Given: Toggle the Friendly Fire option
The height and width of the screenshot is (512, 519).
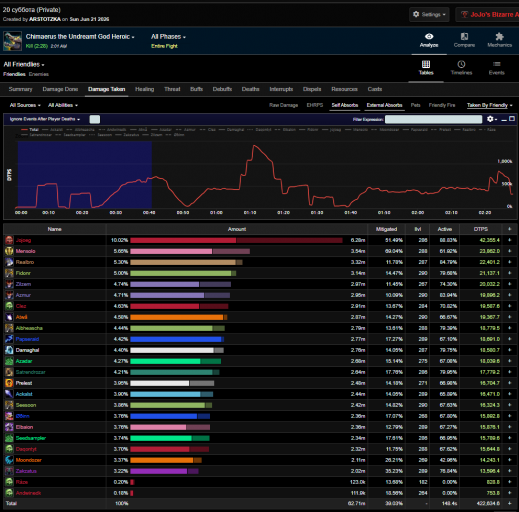Looking at the screenshot, I should point(442,105).
